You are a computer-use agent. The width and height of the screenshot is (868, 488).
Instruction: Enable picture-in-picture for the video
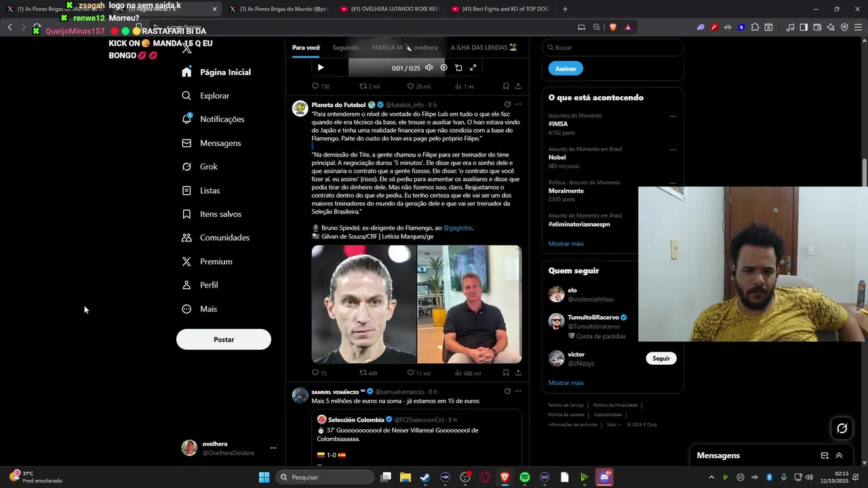(x=458, y=67)
